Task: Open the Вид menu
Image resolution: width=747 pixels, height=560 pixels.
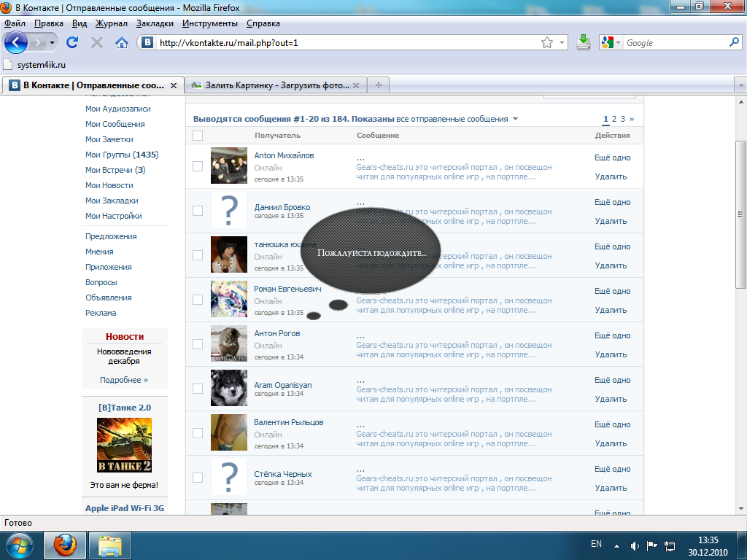Action: point(80,23)
